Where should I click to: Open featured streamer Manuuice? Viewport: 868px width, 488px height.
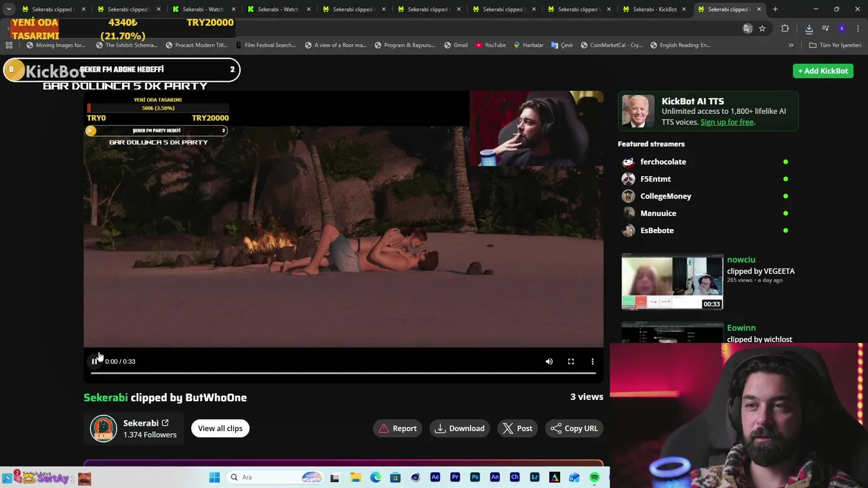(658, 213)
